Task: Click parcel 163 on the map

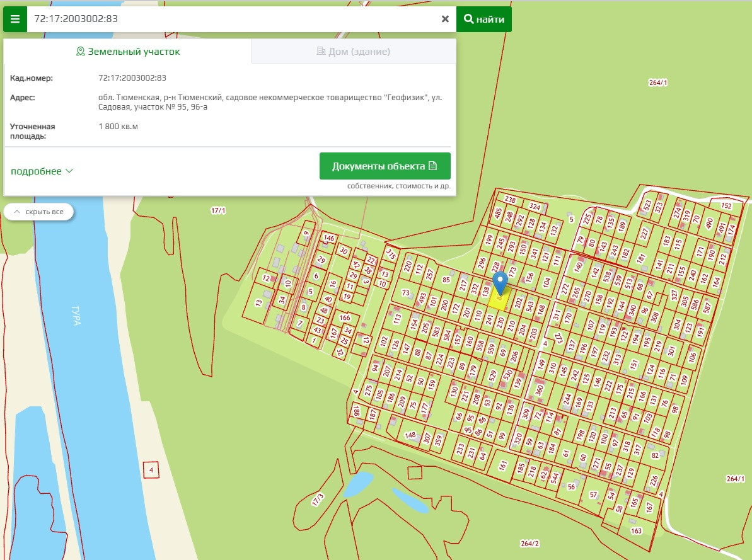Action: click(x=636, y=531)
